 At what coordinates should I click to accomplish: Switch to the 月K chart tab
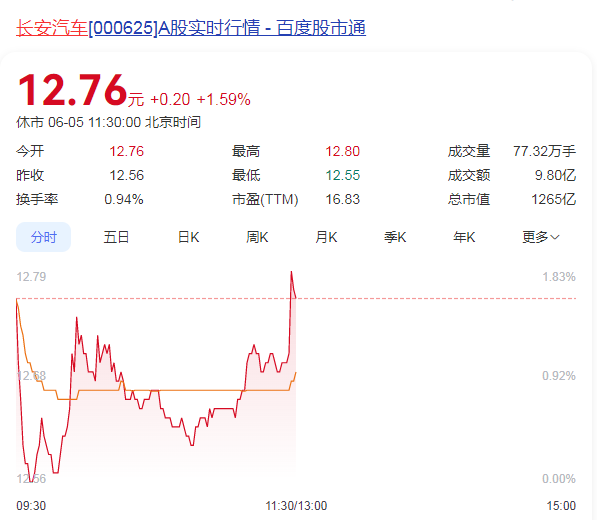click(x=326, y=237)
